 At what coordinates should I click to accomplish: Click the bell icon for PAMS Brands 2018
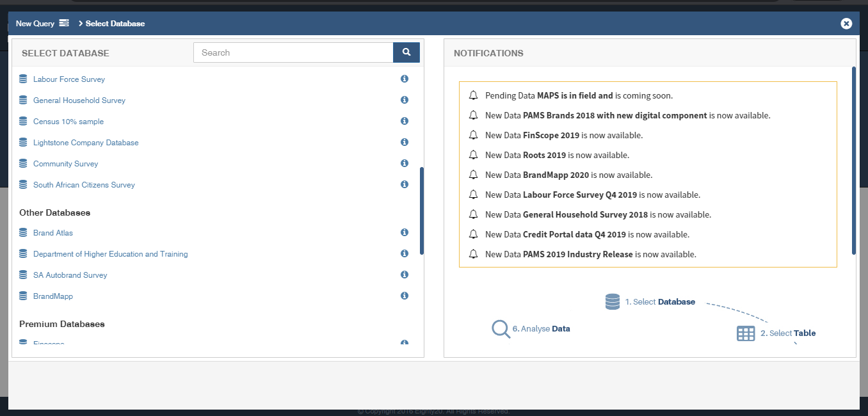pyautogui.click(x=474, y=115)
